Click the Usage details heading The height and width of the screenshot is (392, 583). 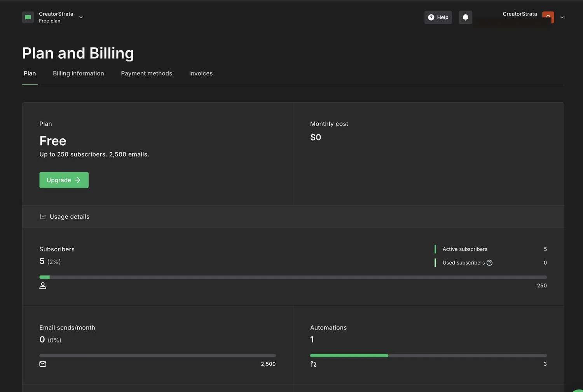click(x=70, y=217)
